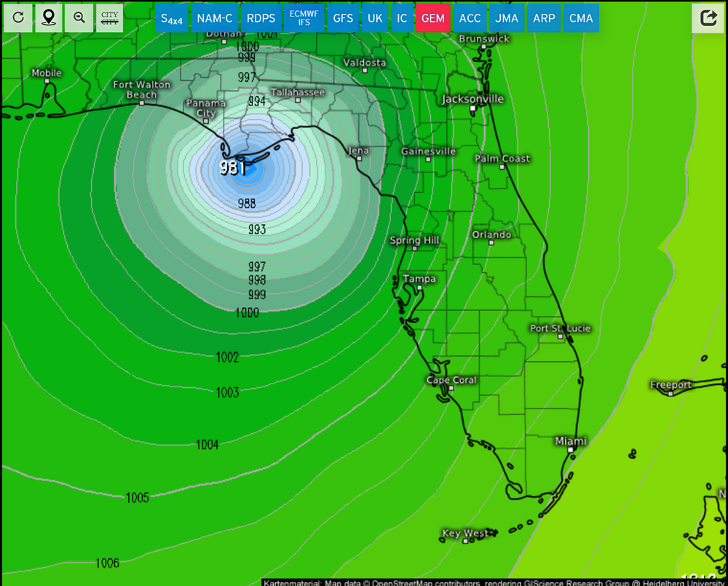
Task: Click the OpenStreetMap attribution text
Action: tap(494, 583)
